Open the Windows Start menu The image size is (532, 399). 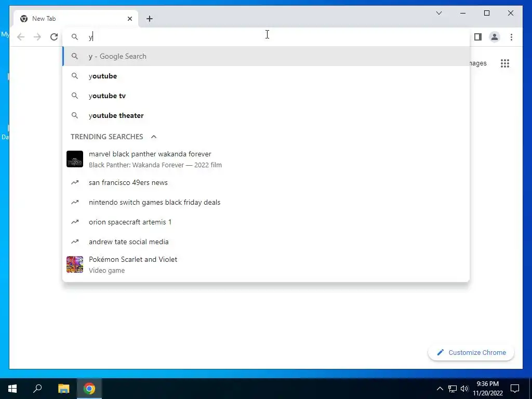click(12, 389)
